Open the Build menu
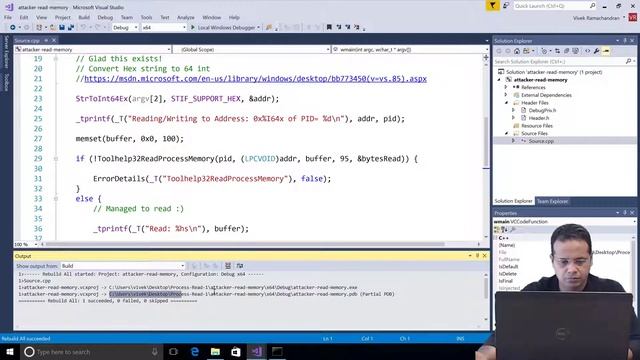This screenshot has height=360, width=640. click(x=84, y=18)
